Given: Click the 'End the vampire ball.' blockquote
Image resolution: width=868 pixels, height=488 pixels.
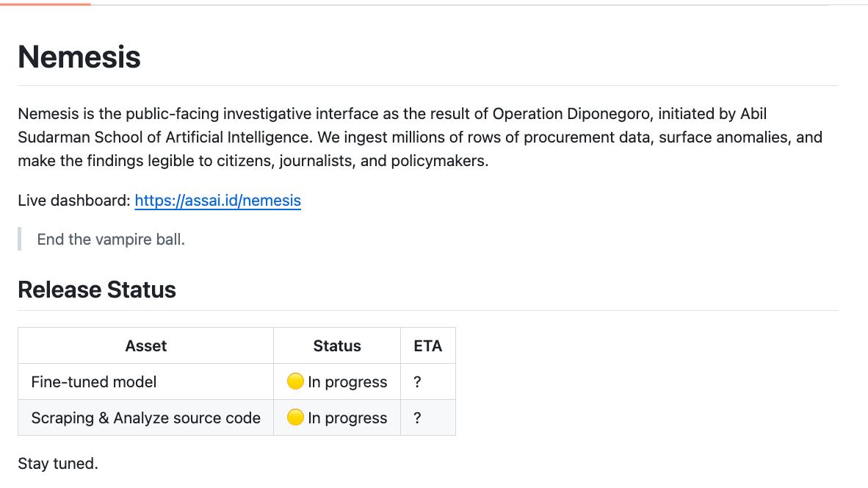Looking at the screenshot, I should click(111, 240).
